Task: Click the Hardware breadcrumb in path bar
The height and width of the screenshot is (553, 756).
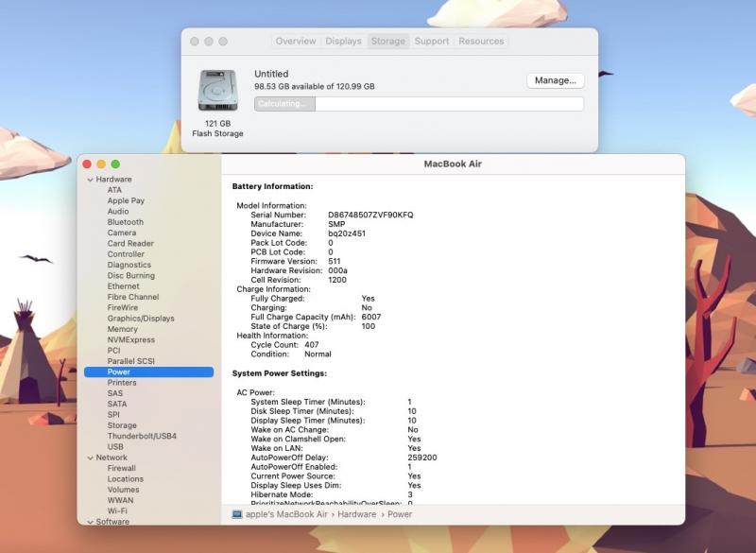Action: click(356, 514)
